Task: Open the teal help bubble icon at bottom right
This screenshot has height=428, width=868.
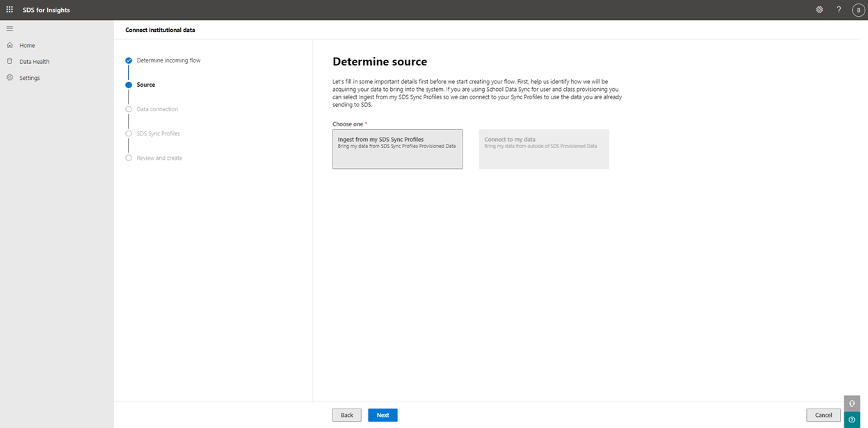Action: click(x=852, y=420)
